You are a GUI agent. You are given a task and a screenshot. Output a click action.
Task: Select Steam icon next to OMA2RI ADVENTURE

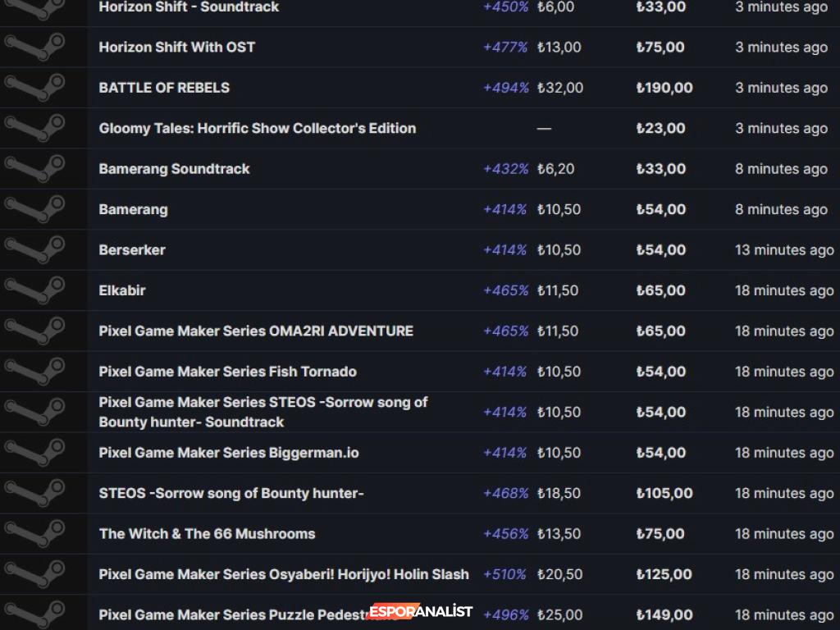(x=34, y=331)
